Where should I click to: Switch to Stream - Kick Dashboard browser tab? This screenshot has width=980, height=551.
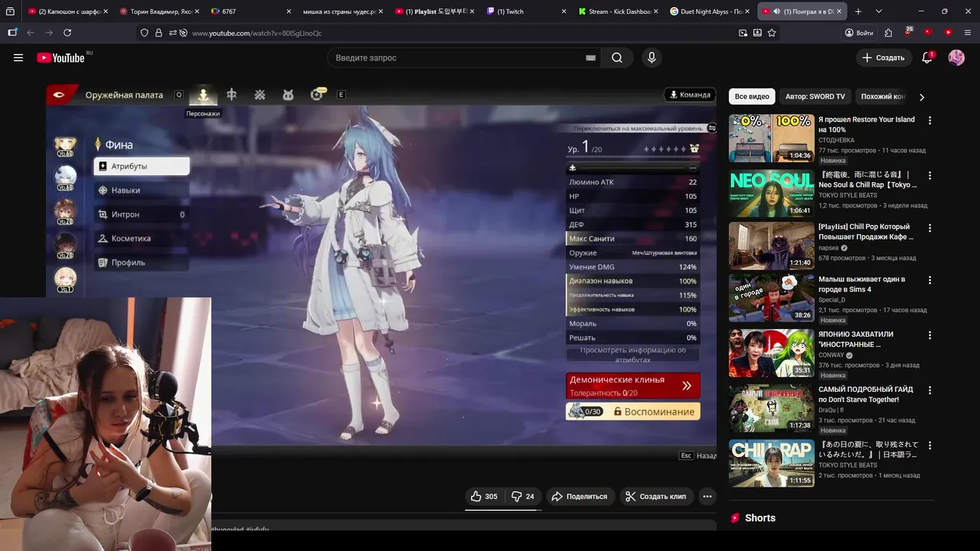pyautogui.click(x=617, y=11)
